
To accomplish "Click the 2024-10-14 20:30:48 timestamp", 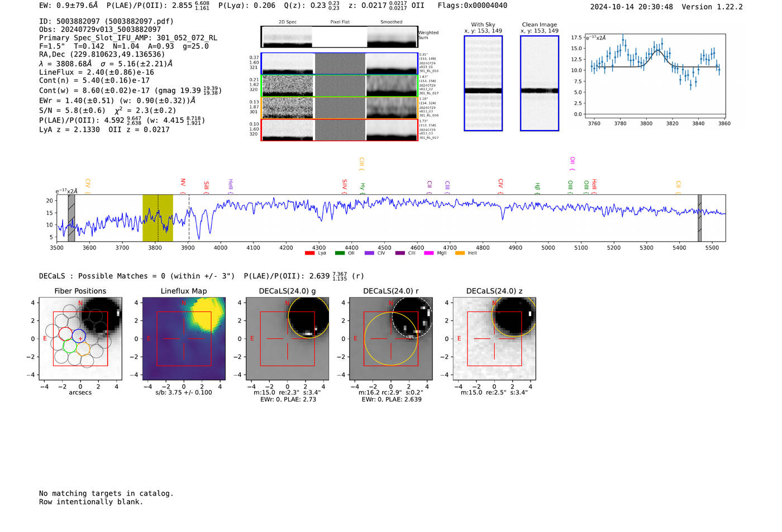I will click(632, 7).
